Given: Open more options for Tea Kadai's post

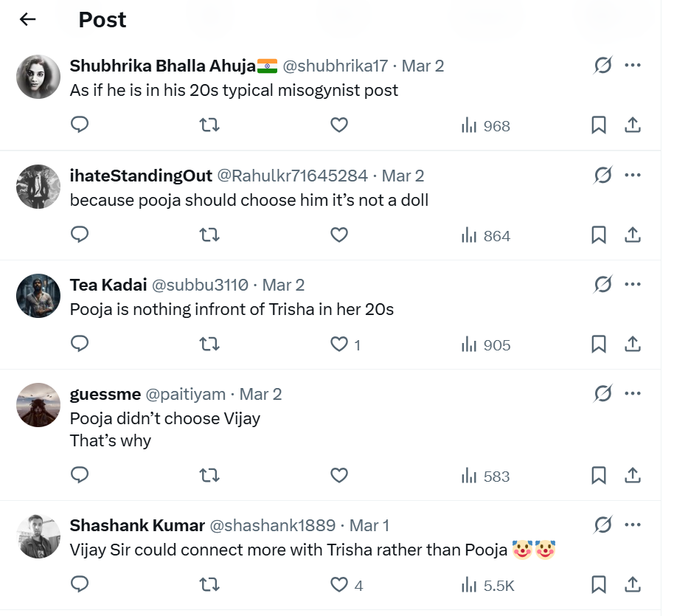Looking at the screenshot, I should (633, 284).
